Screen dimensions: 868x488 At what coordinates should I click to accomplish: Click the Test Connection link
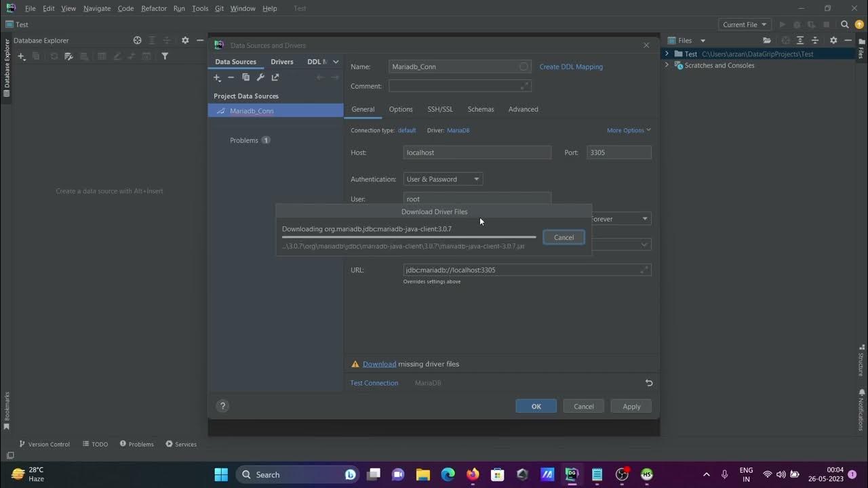[x=374, y=383]
